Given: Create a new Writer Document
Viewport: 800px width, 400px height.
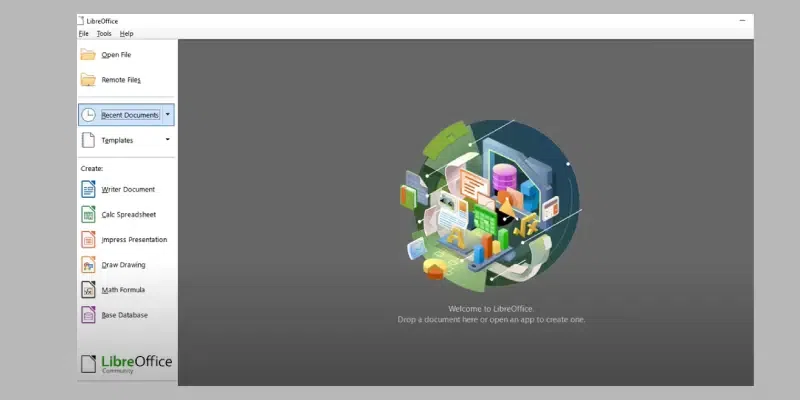Looking at the screenshot, I should 128,189.
